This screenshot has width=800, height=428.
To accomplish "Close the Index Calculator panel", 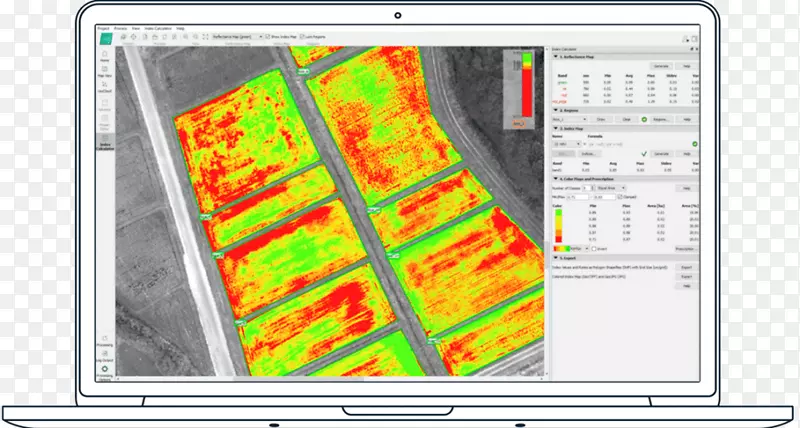I will tap(697, 49).
